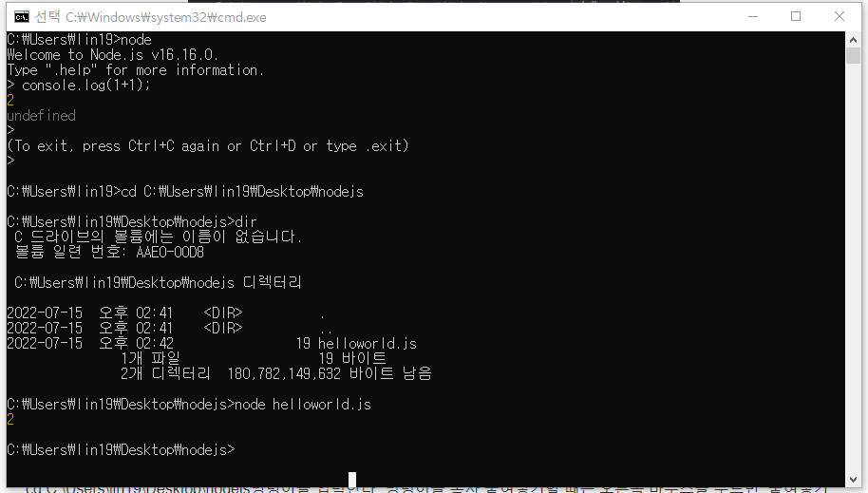Click the volume serial number 'AAE0-00D8'
Viewport: 868px width, 493px height.
click(x=170, y=253)
